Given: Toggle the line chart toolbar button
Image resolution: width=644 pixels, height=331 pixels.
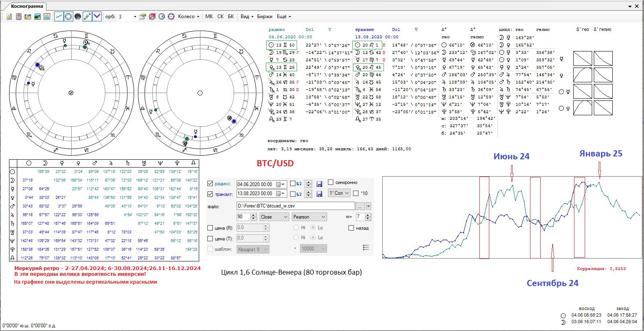Looking at the screenshot, I should click(59, 16).
